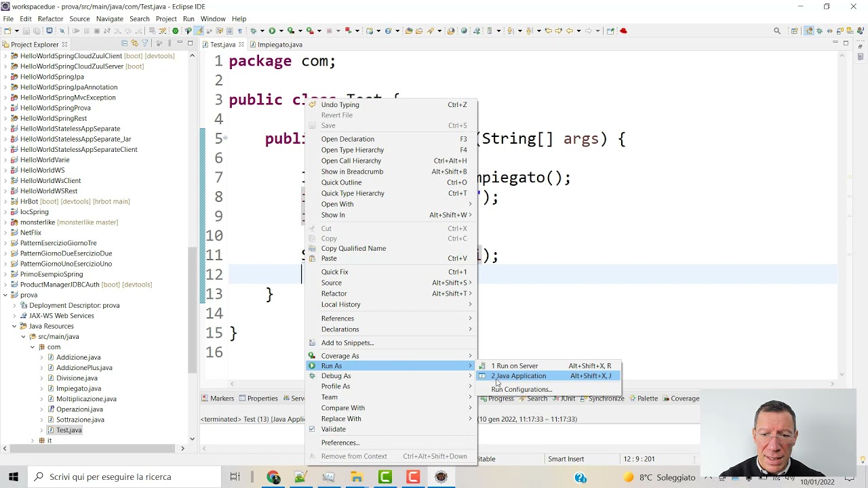Select Open Declaration in context menu
868x488 pixels.
(x=391, y=139)
